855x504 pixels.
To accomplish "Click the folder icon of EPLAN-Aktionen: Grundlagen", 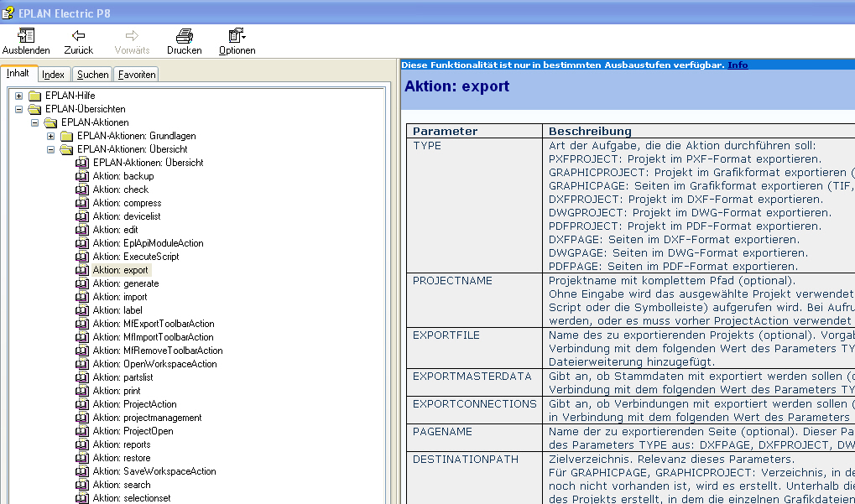I will (66, 136).
